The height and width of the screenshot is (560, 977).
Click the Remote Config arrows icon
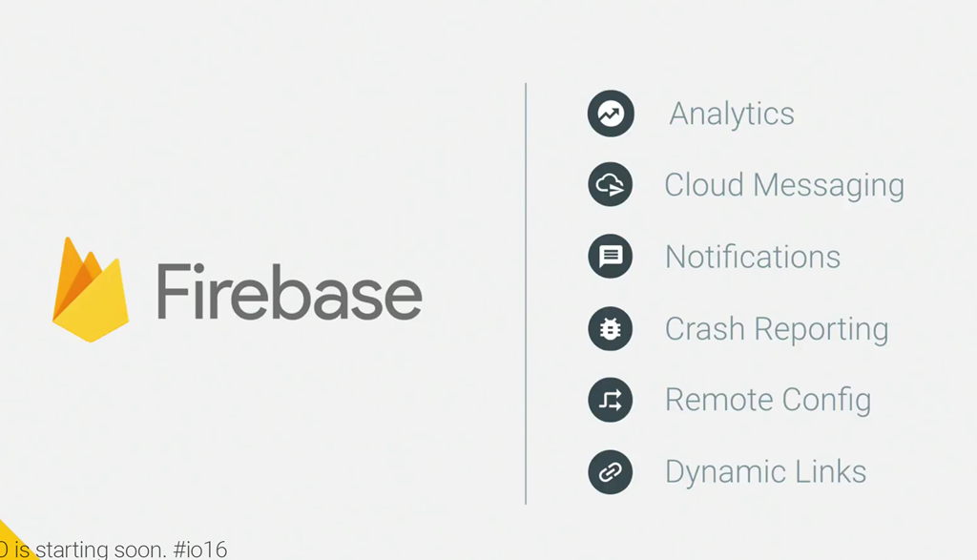611,400
